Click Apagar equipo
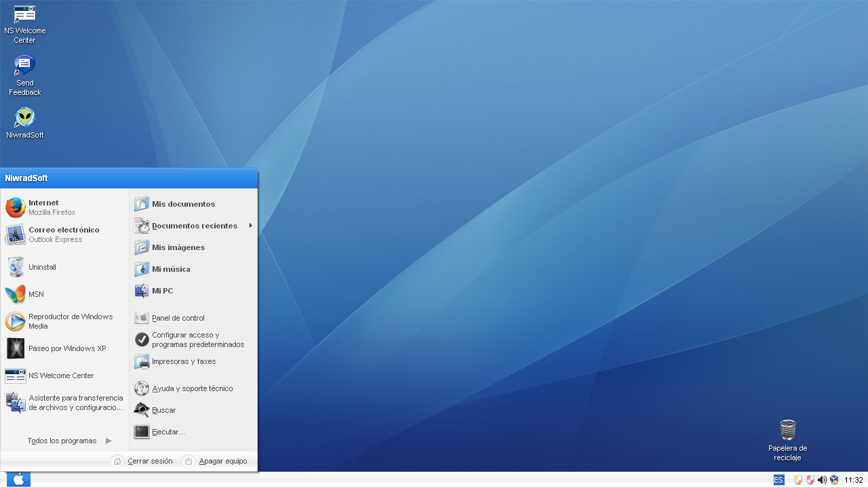This screenshot has height=488, width=868. [222, 460]
